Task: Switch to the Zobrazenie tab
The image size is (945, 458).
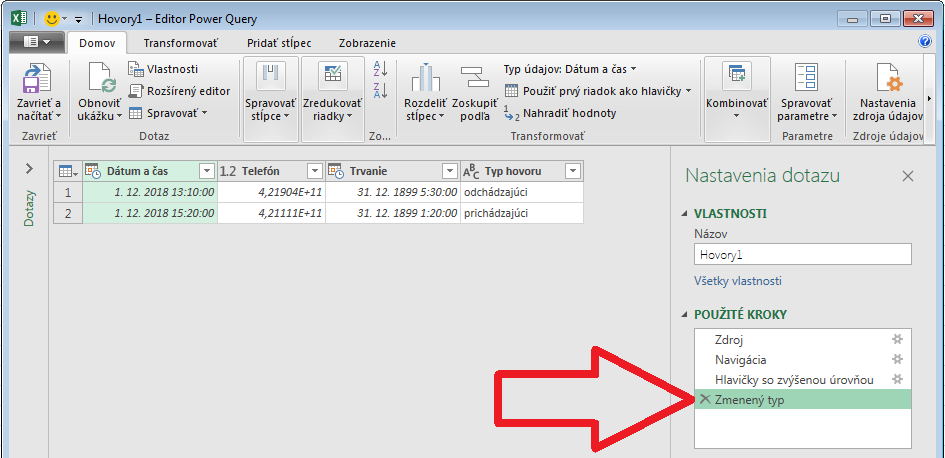Action: tap(367, 43)
